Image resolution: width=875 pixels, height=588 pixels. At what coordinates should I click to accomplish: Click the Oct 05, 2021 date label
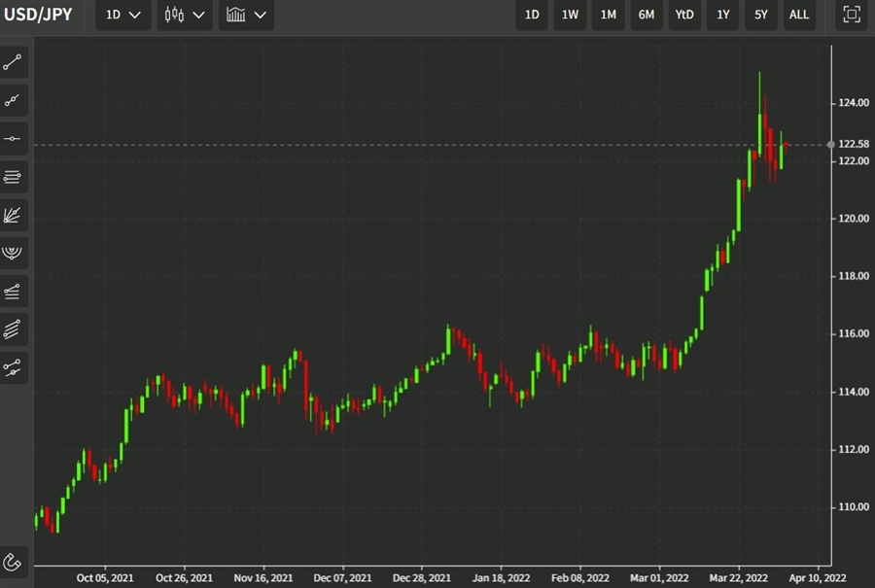(105, 578)
